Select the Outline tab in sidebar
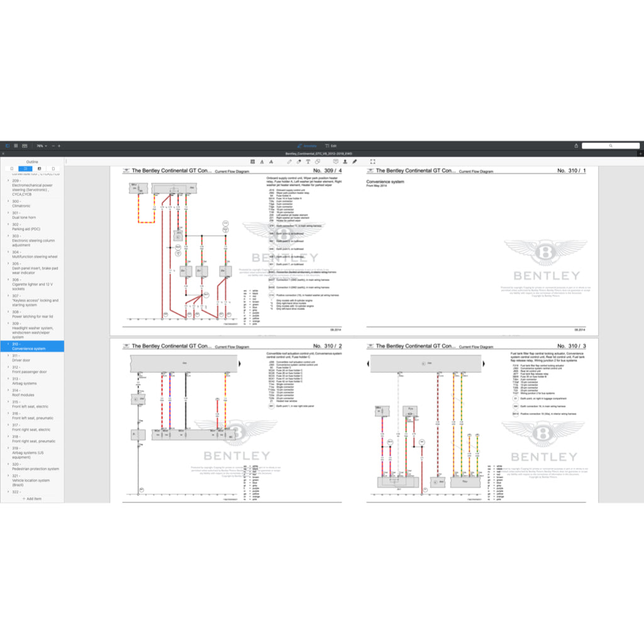This screenshot has width=644, height=644. click(26, 169)
